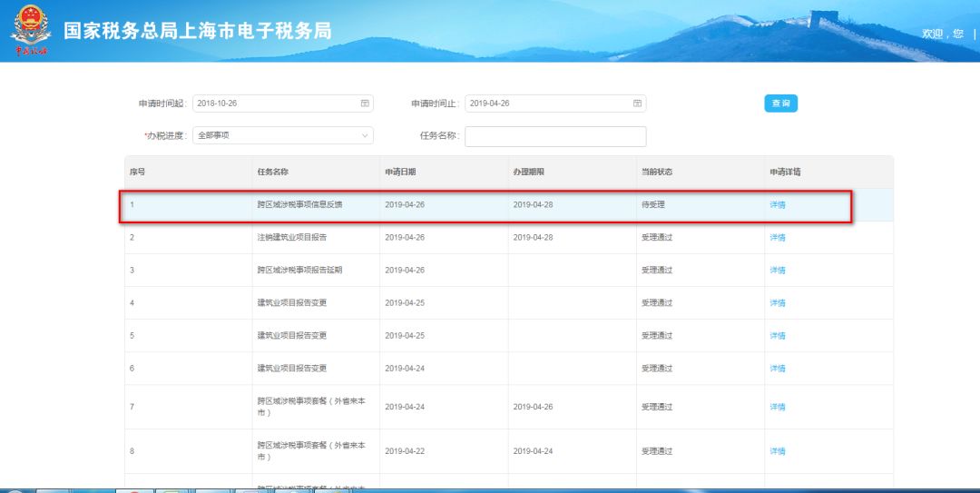Click the tax bureau emblem logo
The width and height of the screenshot is (980, 493).
(31, 30)
